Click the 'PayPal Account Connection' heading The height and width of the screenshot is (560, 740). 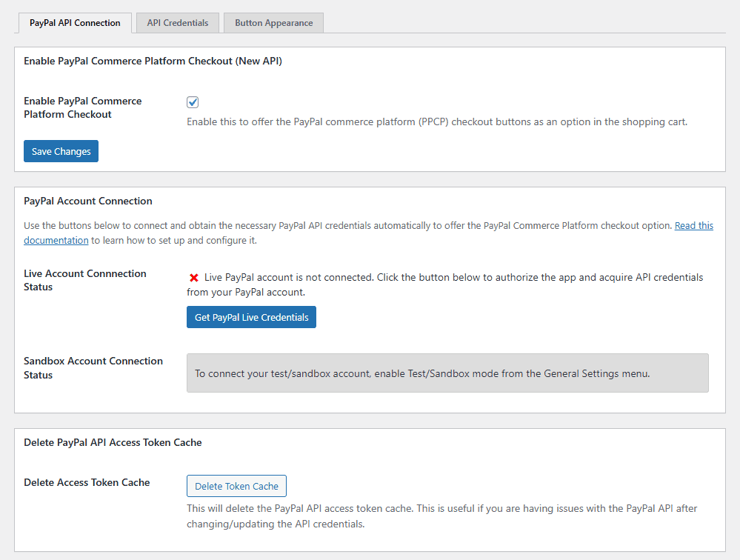click(88, 201)
